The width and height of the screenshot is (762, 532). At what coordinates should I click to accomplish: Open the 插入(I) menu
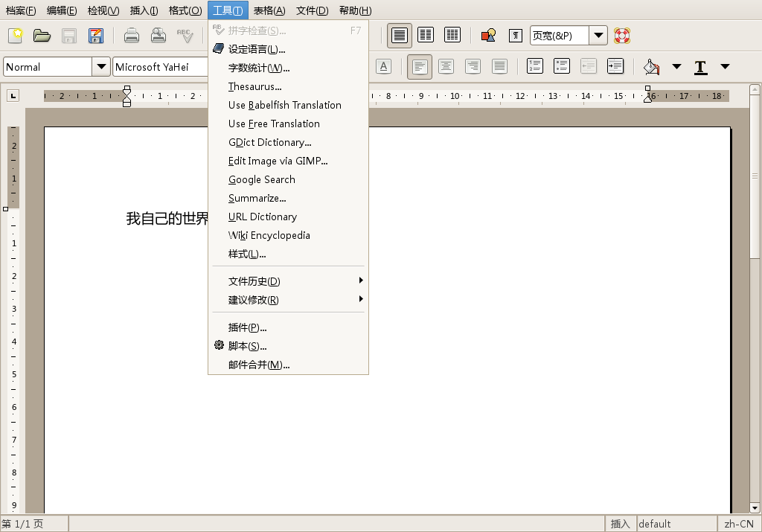point(144,10)
